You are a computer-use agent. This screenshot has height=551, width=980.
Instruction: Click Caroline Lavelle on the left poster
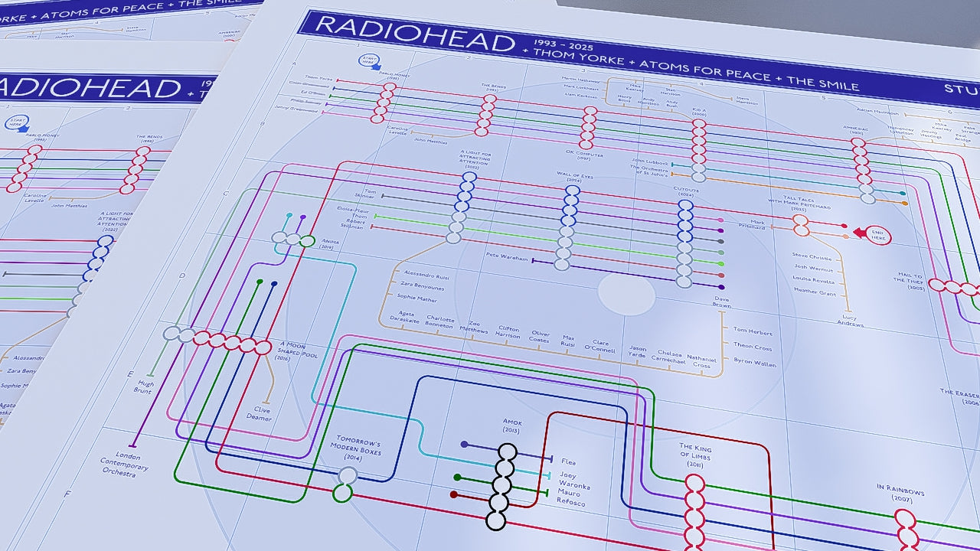[35, 199]
